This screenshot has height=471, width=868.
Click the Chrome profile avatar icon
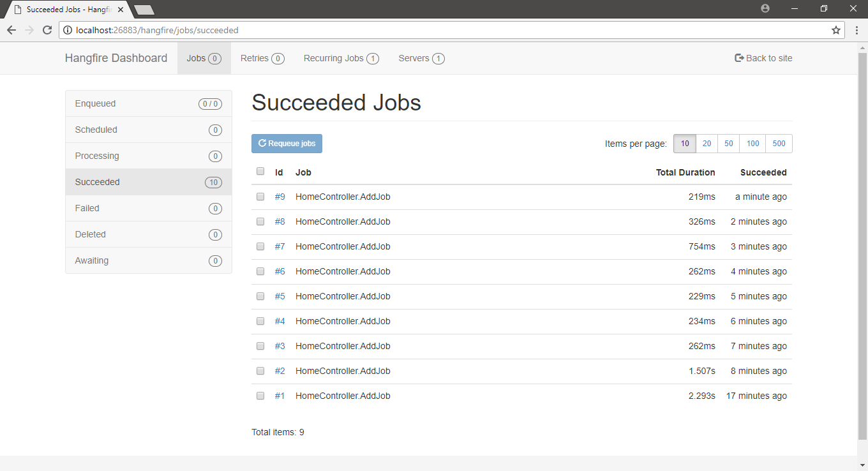pyautogui.click(x=765, y=8)
